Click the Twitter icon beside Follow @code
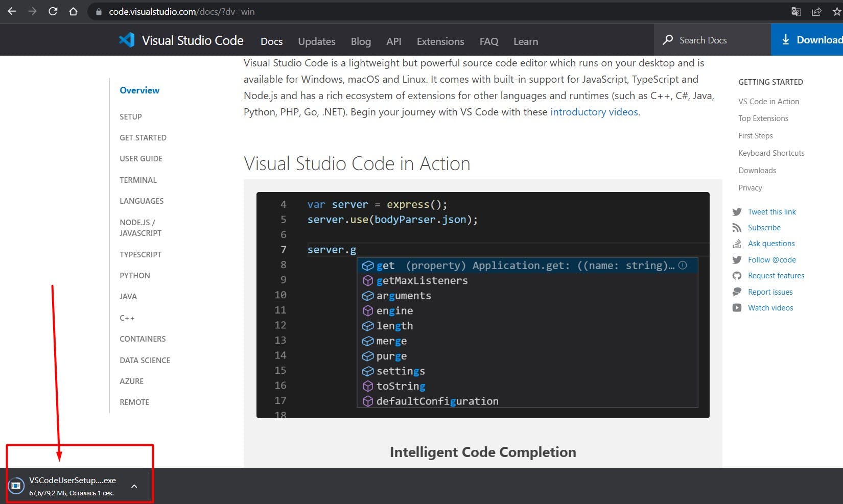Viewport: 843px width, 504px height. [x=737, y=260]
